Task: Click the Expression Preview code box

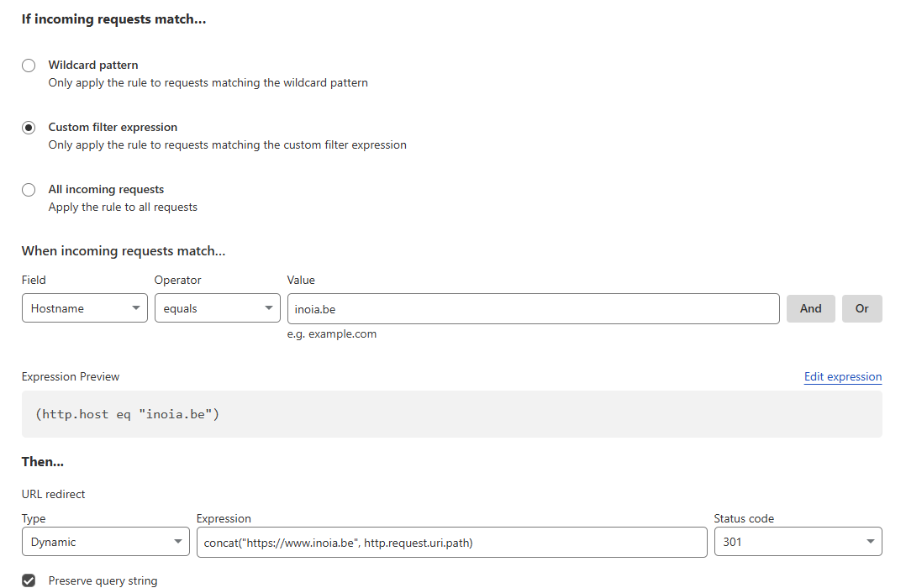Action: [451, 414]
